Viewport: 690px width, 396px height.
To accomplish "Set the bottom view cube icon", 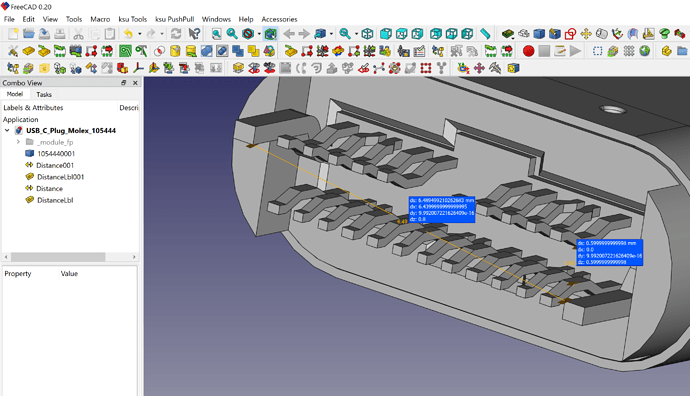I will (451, 34).
